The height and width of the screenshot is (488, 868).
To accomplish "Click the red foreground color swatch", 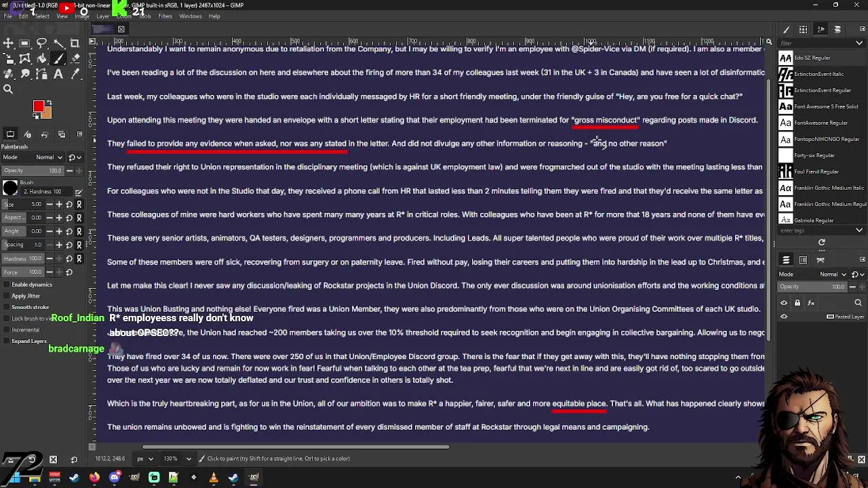I will coord(39,106).
